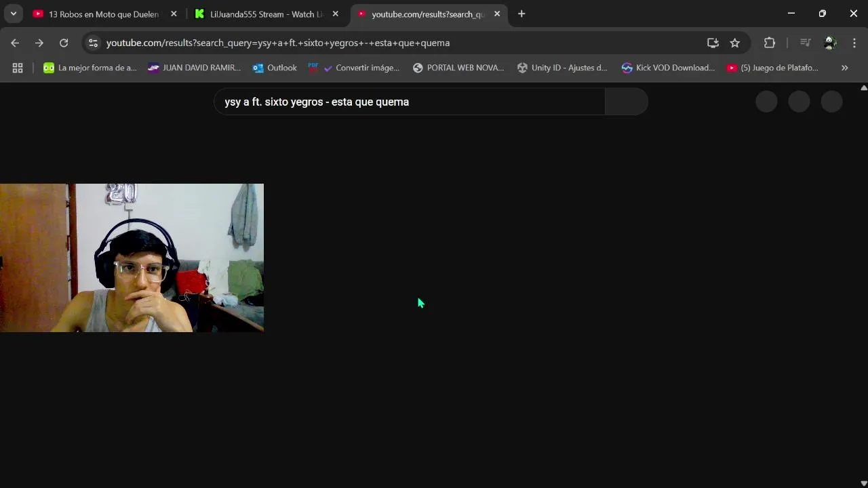Click the page scrollbar up arrow

tap(863, 87)
